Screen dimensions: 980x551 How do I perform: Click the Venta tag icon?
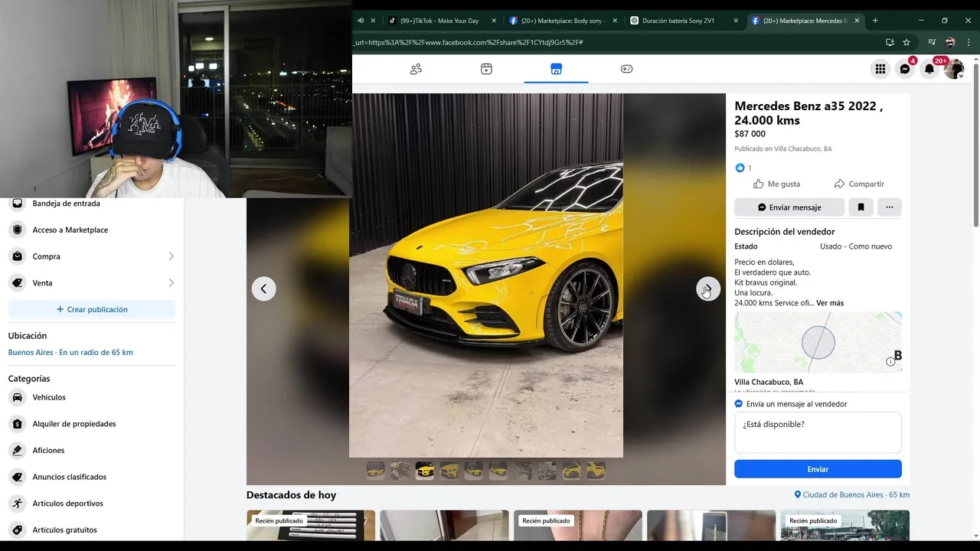18,283
